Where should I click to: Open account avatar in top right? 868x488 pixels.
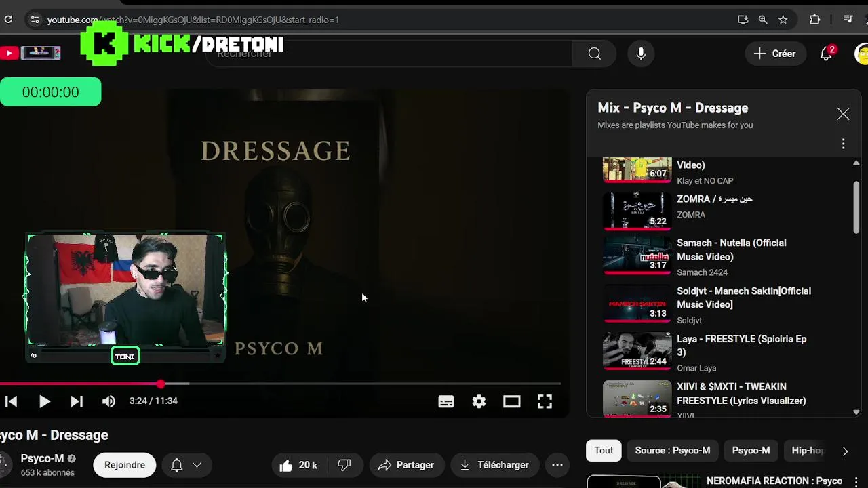tap(861, 54)
